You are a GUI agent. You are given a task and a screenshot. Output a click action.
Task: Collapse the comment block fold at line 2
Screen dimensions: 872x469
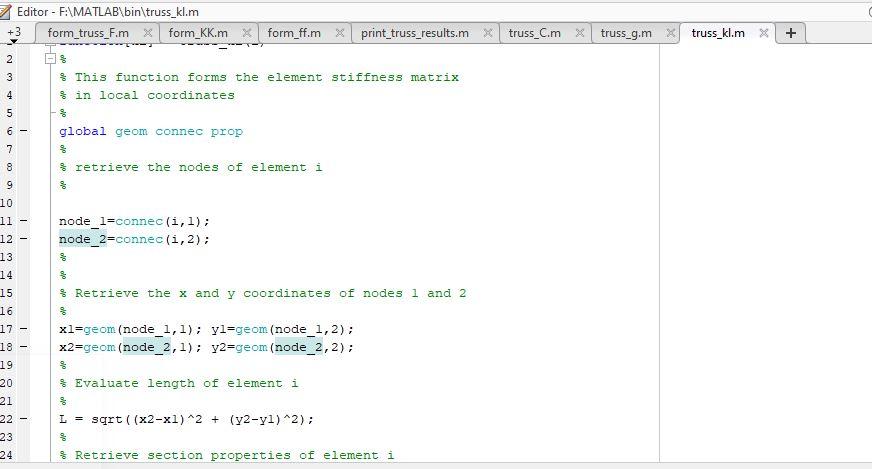point(51,58)
